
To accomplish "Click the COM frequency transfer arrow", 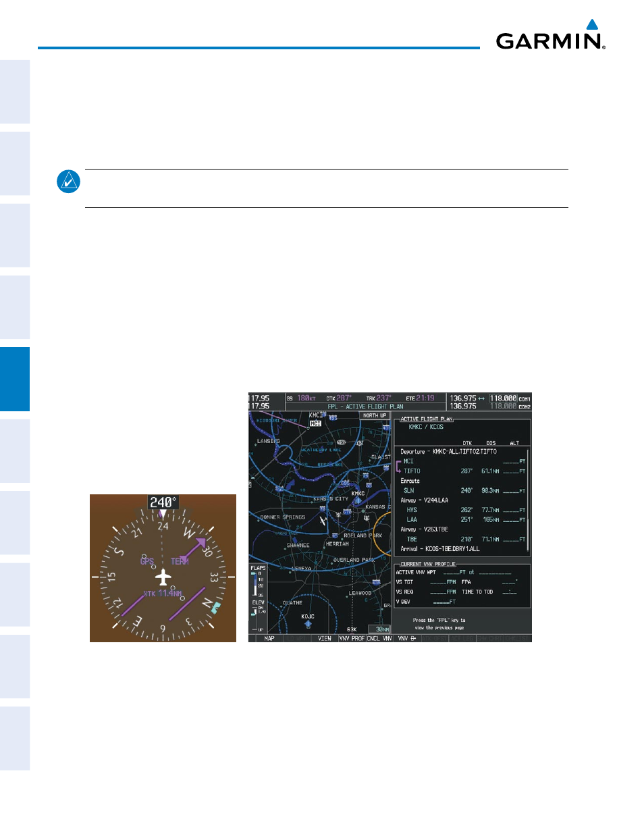I will click(x=481, y=398).
